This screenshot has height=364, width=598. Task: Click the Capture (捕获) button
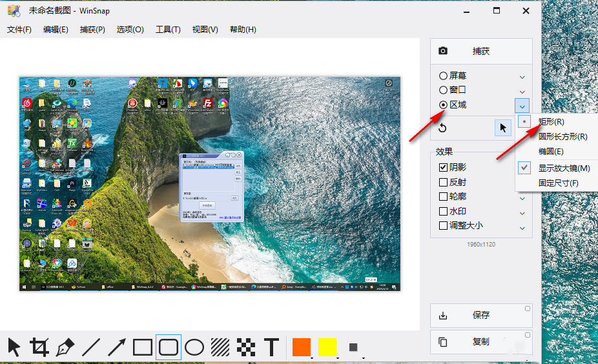coord(481,51)
